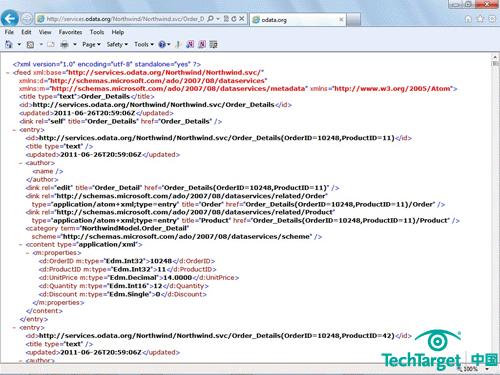Click the vertical scrollbar up arrow

495,58
